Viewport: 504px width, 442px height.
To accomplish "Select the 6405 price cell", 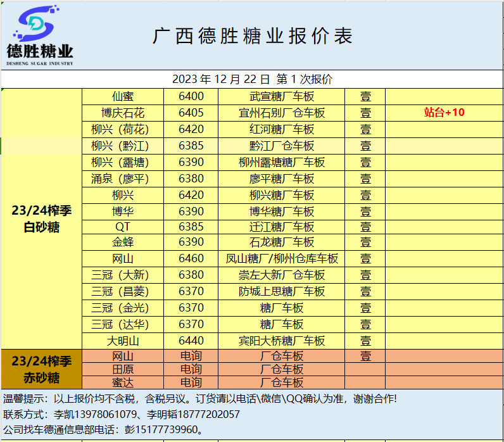I will pyautogui.click(x=191, y=113).
